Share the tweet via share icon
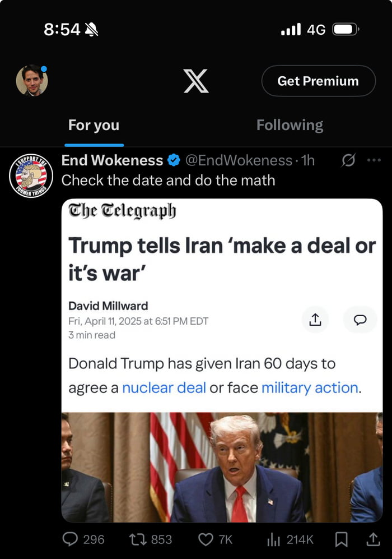This screenshot has width=392, height=559. click(372, 539)
